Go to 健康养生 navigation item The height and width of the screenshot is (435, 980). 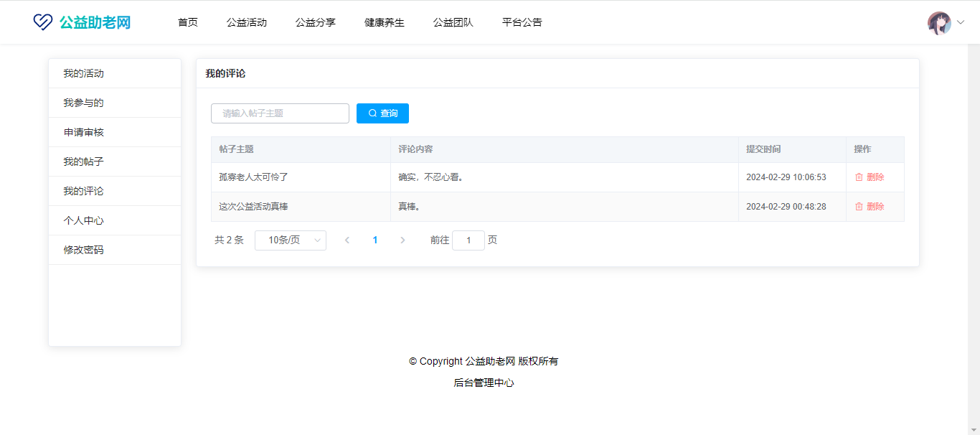point(385,22)
